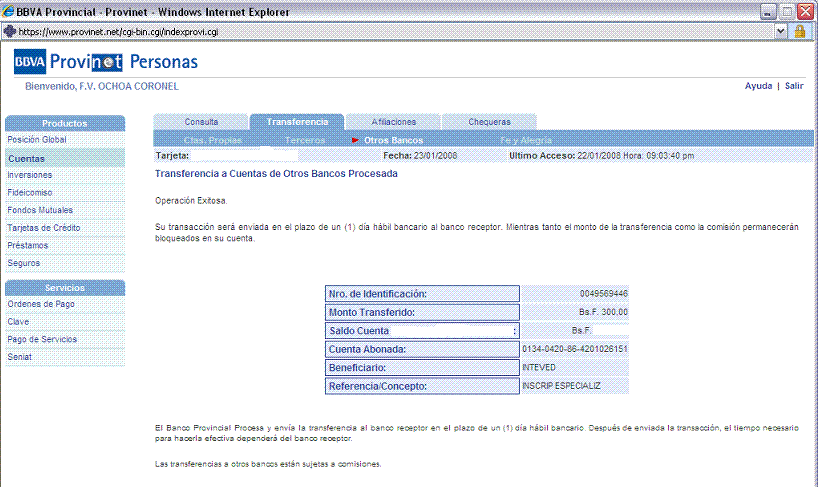
Task: Open the Ayuda help link
Action: (758, 86)
